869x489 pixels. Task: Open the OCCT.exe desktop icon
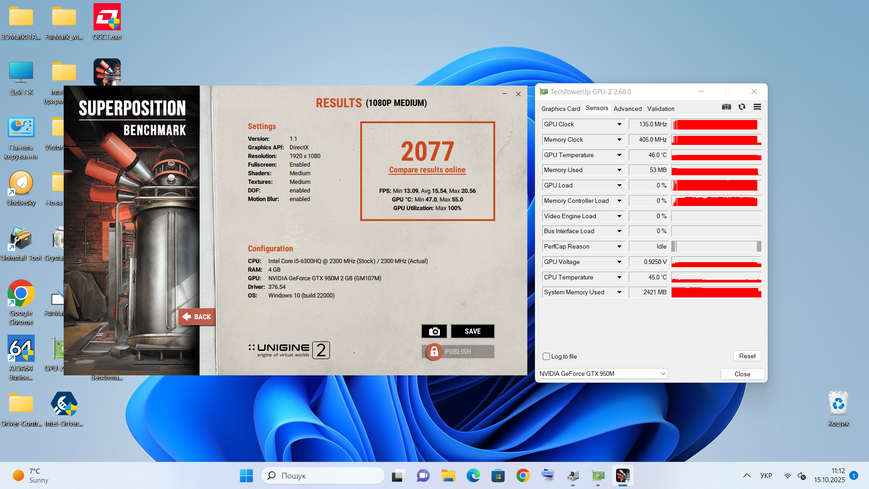(x=107, y=22)
